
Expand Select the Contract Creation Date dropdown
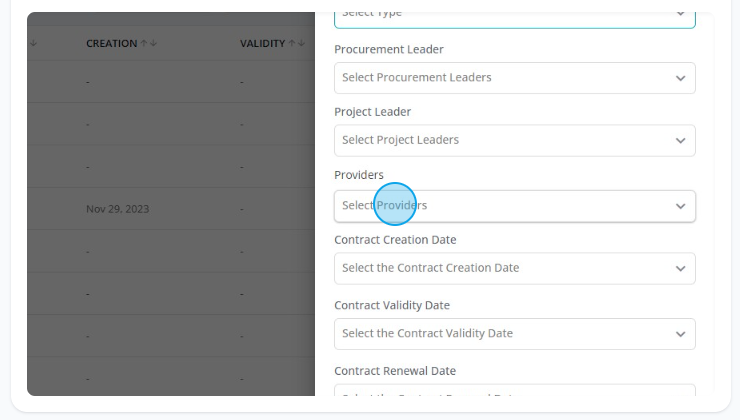point(514,268)
